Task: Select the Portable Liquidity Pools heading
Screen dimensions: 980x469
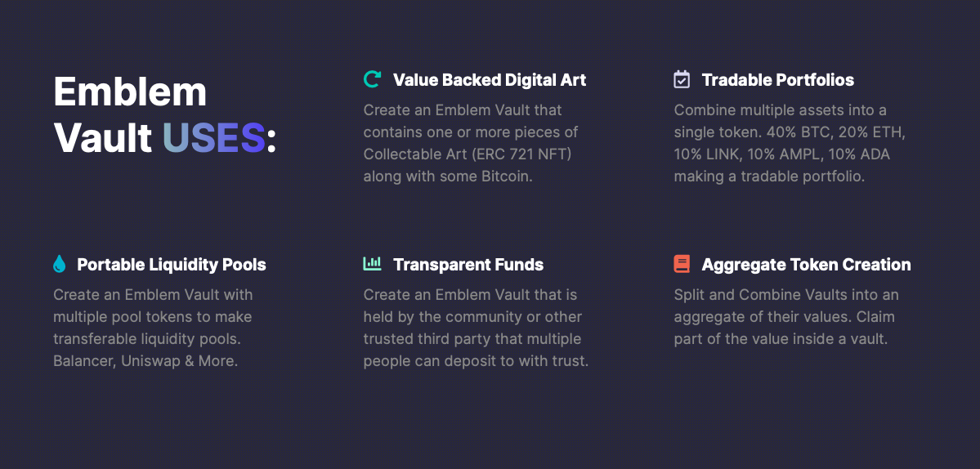Action: [x=172, y=265]
